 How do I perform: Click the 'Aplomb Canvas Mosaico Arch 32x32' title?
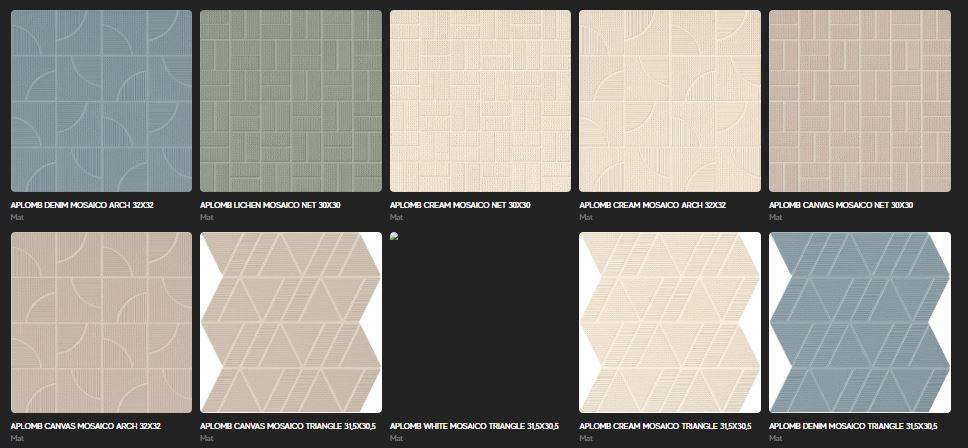[85, 426]
